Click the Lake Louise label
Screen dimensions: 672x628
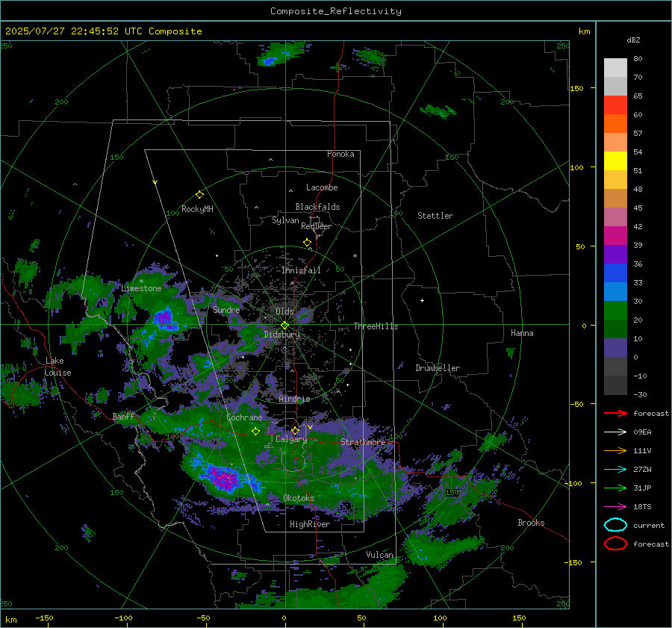[x=58, y=367]
